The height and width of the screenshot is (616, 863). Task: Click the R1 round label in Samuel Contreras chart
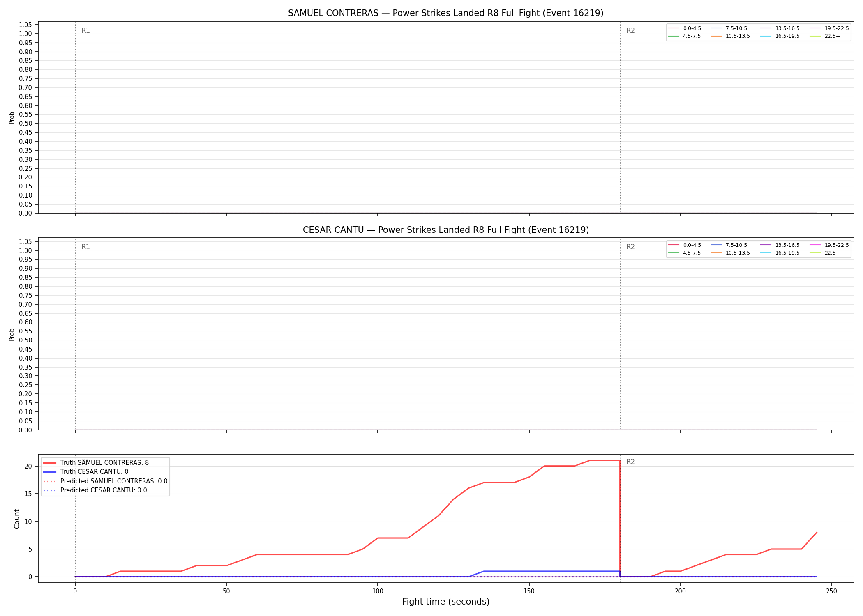pyautogui.click(x=85, y=30)
